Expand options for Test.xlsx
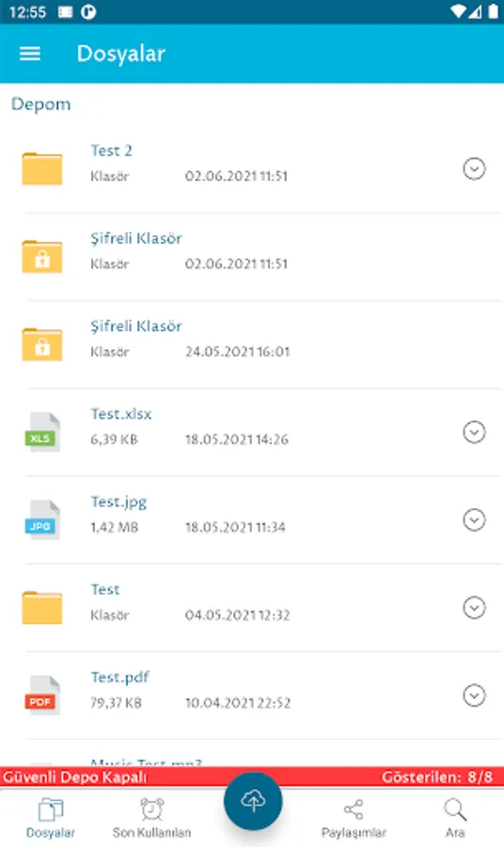The width and height of the screenshot is (504, 847). coord(474,432)
